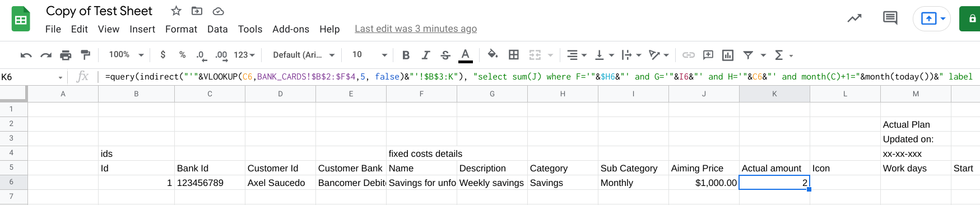Activate the paint format roller

pos(85,55)
